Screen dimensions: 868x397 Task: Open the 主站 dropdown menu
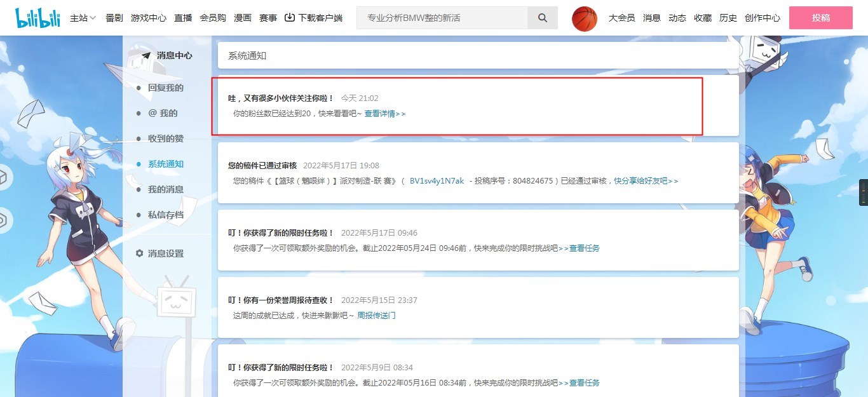pos(83,18)
